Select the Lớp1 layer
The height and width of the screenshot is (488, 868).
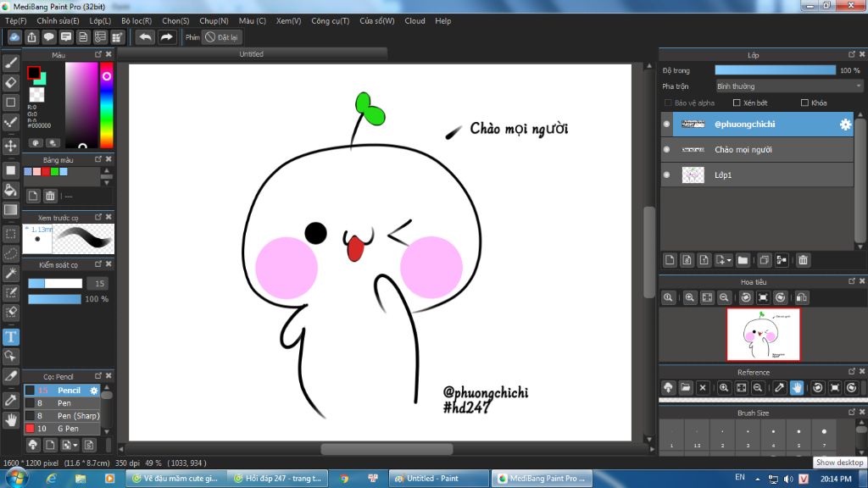[757, 175]
